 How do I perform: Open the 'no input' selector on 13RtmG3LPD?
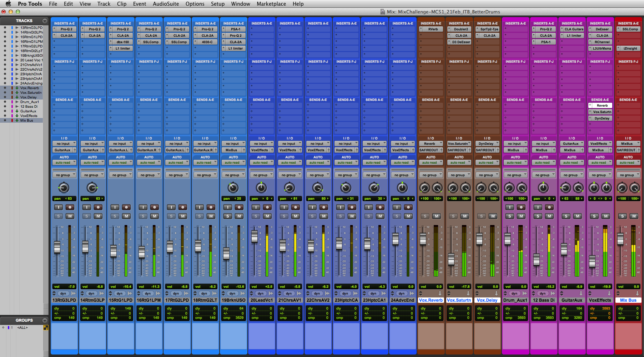(64, 144)
